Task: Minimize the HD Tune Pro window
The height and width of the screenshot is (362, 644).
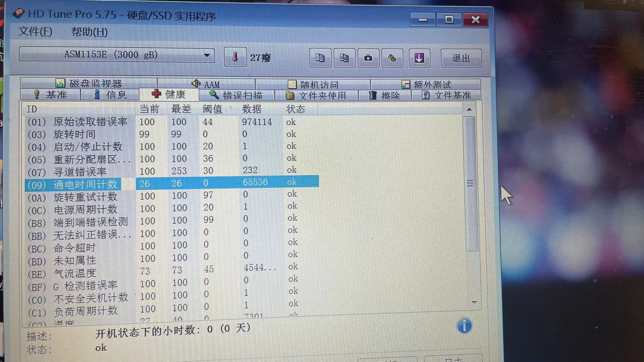Action: [x=423, y=20]
